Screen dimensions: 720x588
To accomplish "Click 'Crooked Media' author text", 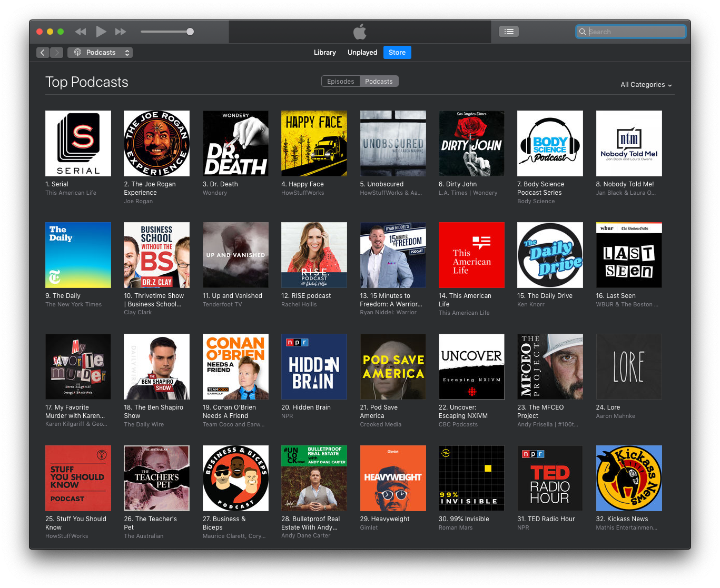I will click(381, 424).
